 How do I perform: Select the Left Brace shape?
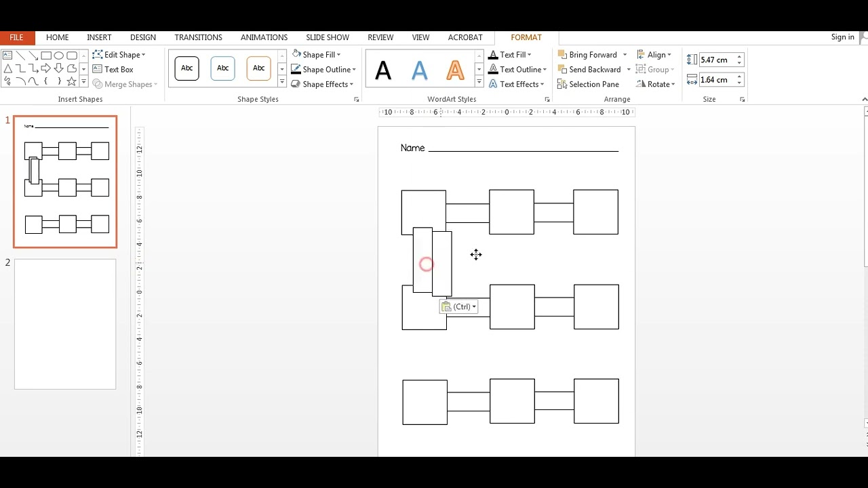[x=45, y=81]
